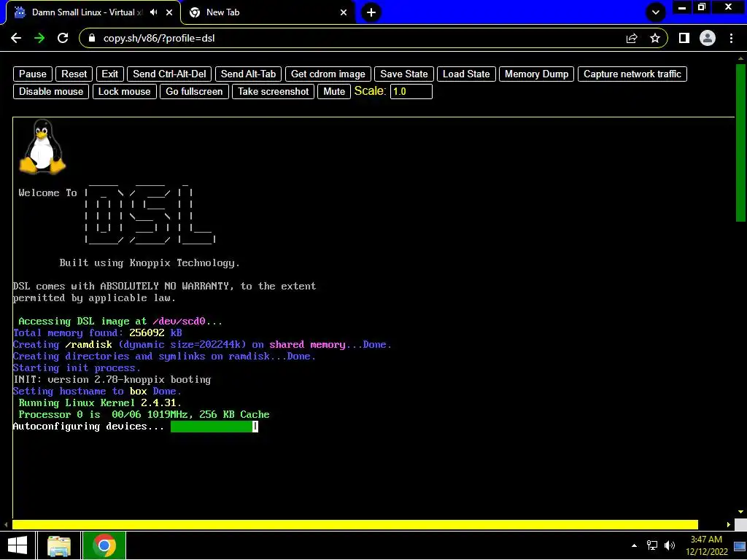This screenshot has width=747, height=560.
Task: Open the Chrome profile avatar
Action: tap(708, 38)
